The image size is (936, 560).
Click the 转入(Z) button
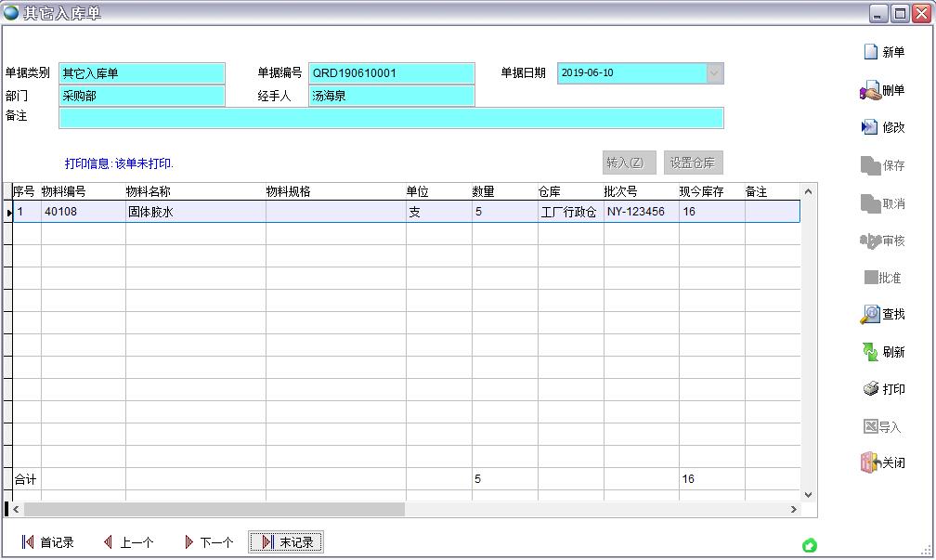coord(627,161)
